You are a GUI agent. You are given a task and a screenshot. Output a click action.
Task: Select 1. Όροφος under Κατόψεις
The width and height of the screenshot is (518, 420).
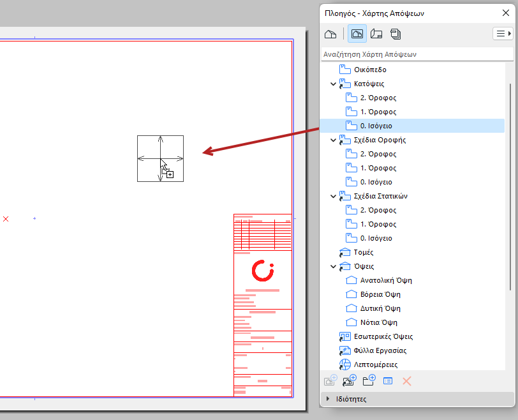coord(371,112)
